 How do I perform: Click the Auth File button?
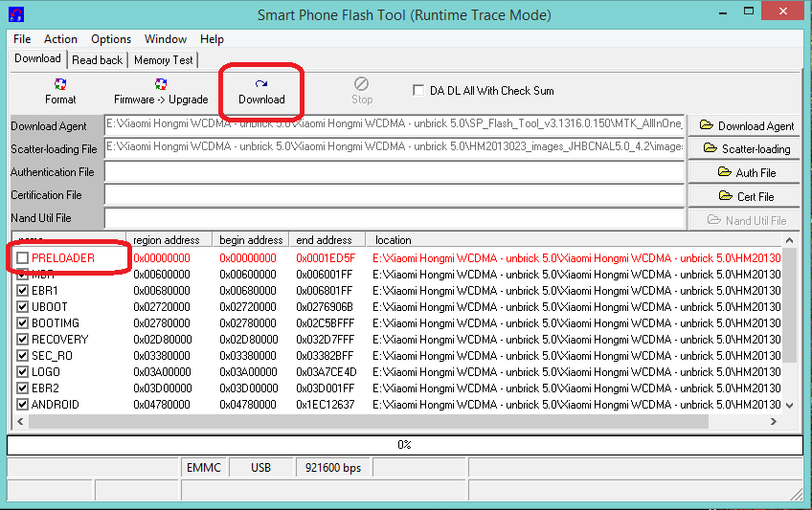[x=744, y=173]
